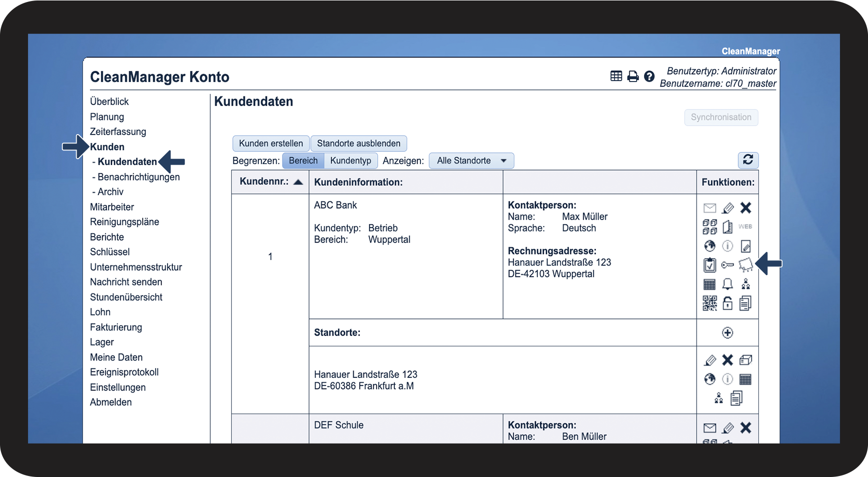This screenshot has width=868, height=477.
Task: Navigate to Mitarbeiter in the sidebar
Action: [112, 207]
